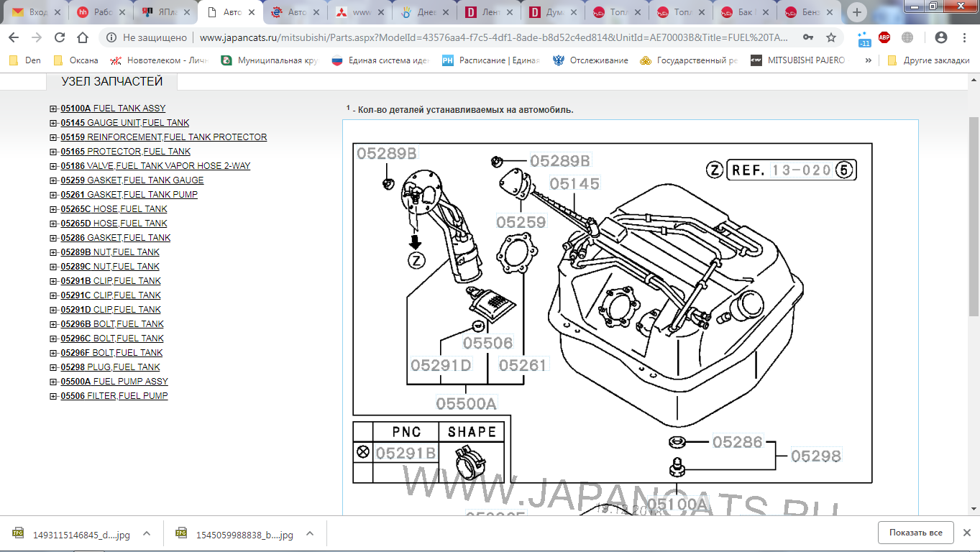980x552 pixels.
Task: Click the 'Показать все' downloads button
Action: [x=915, y=533]
